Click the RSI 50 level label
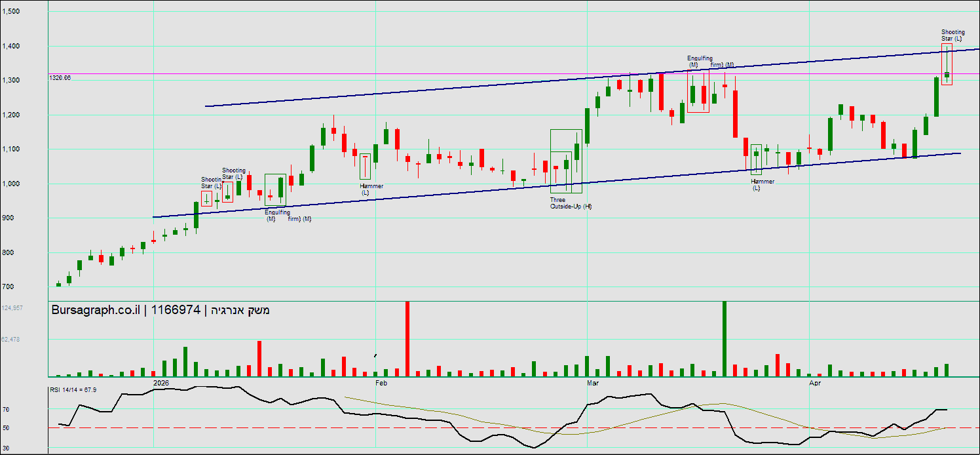This screenshot has width=980, height=455. (x=7, y=427)
